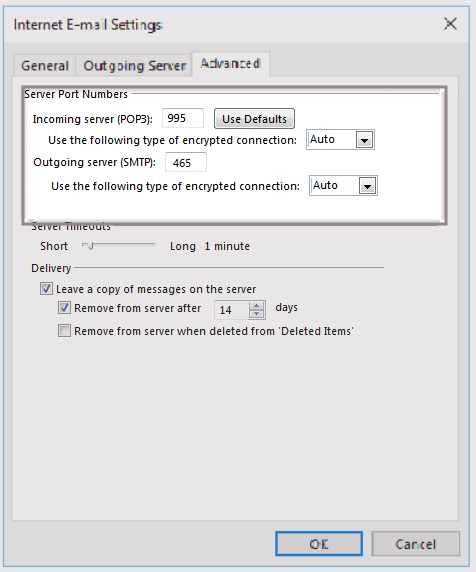This screenshot has height=572, width=476.
Task: Open the Outgoing Server tab
Action: 135,66
